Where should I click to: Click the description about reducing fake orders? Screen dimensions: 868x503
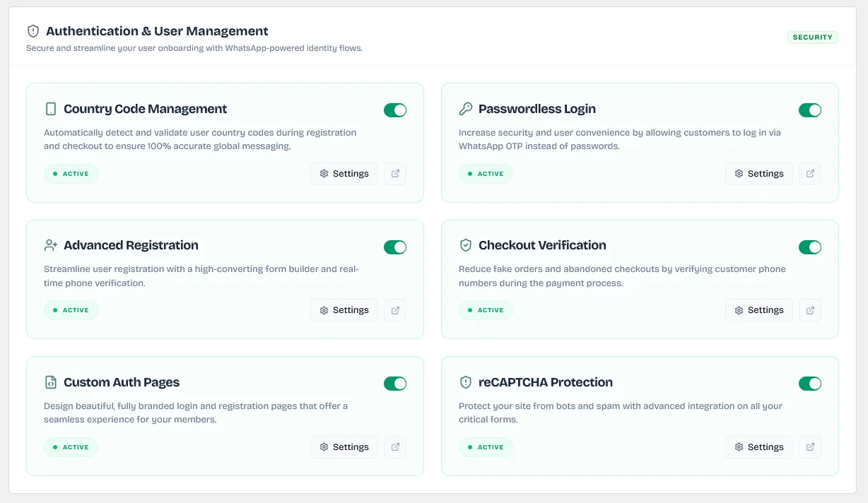tap(622, 276)
